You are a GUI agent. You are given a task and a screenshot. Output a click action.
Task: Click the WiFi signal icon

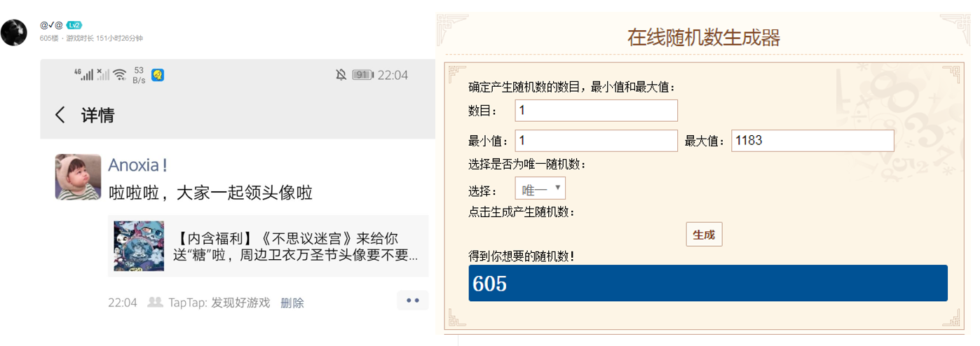(120, 74)
